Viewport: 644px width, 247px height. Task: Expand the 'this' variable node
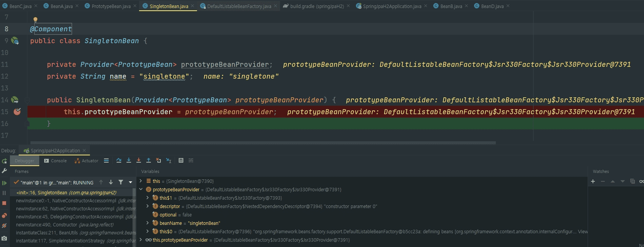click(141, 181)
